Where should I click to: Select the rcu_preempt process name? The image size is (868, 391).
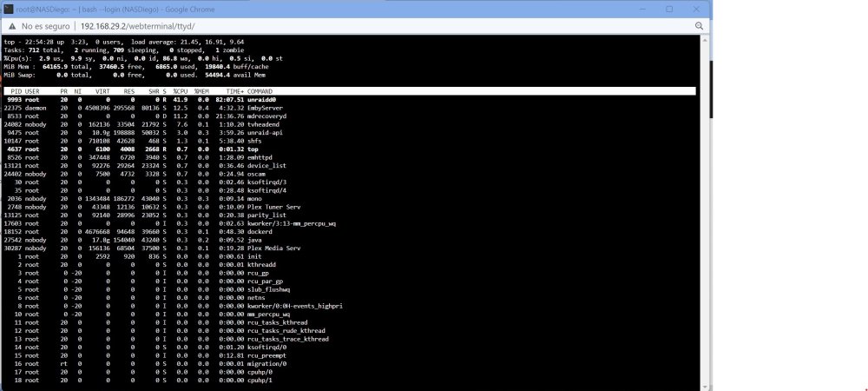click(x=266, y=355)
